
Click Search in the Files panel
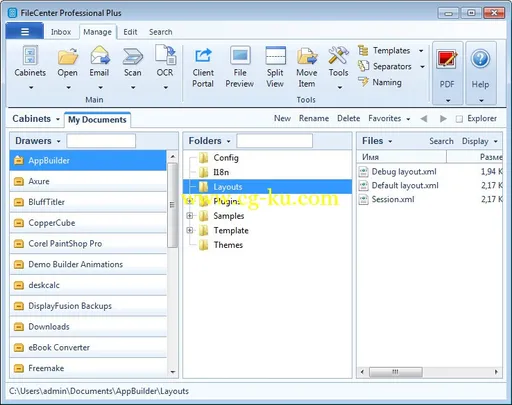click(x=441, y=141)
